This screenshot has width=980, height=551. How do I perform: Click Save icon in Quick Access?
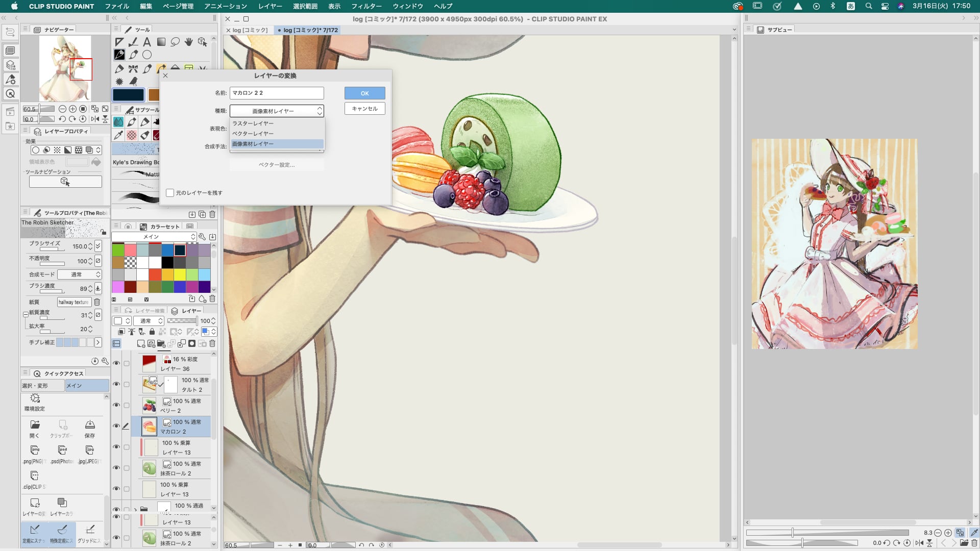[90, 425]
